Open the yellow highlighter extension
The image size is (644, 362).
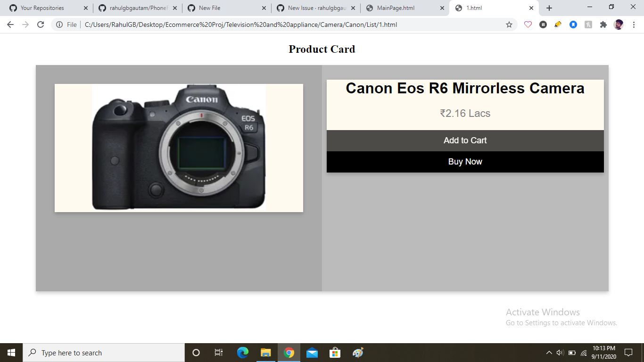[x=558, y=25]
